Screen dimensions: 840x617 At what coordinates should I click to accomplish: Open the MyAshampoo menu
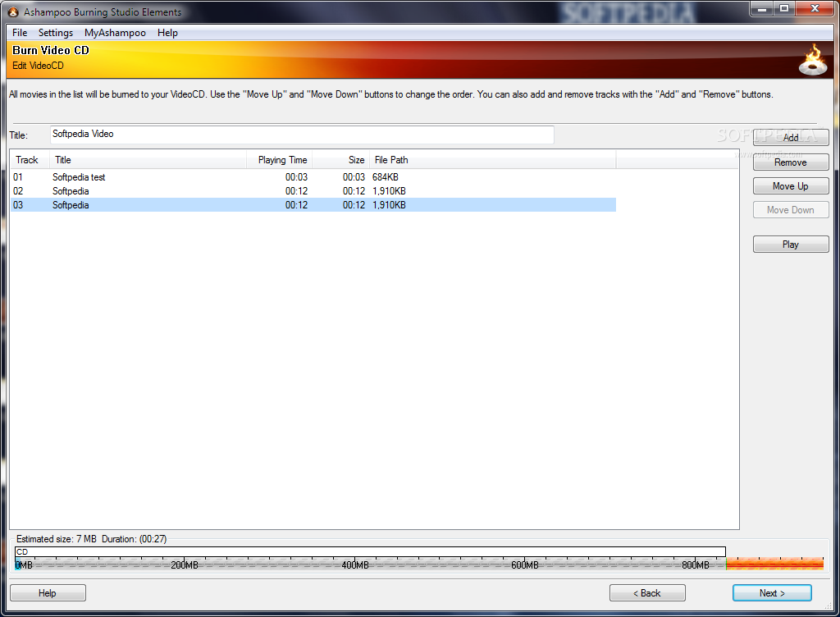(x=115, y=33)
